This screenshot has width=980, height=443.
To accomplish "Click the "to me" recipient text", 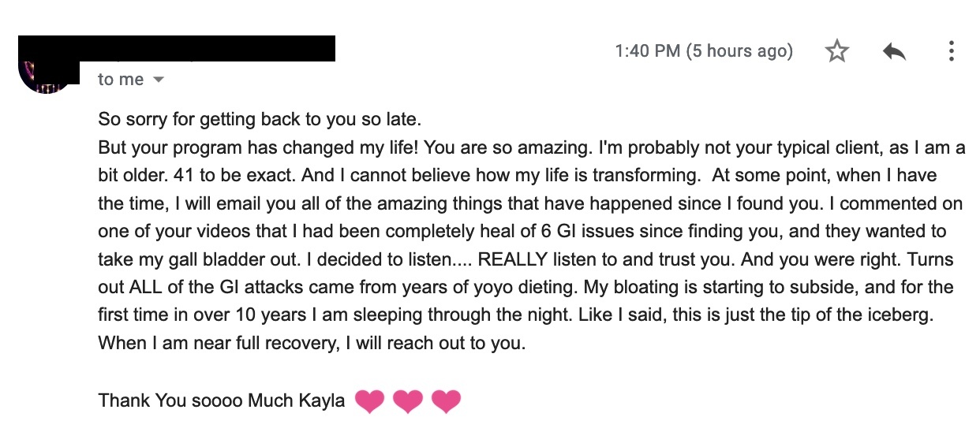I will pyautogui.click(x=121, y=80).
